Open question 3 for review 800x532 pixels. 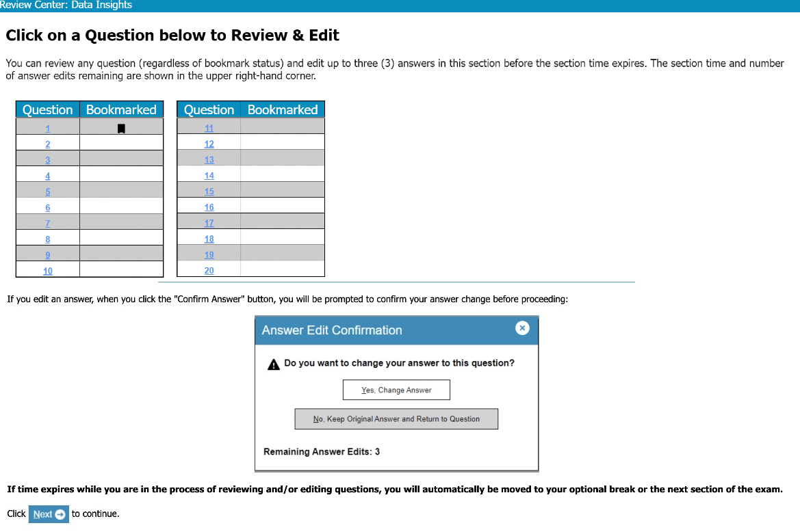[47, 160]
